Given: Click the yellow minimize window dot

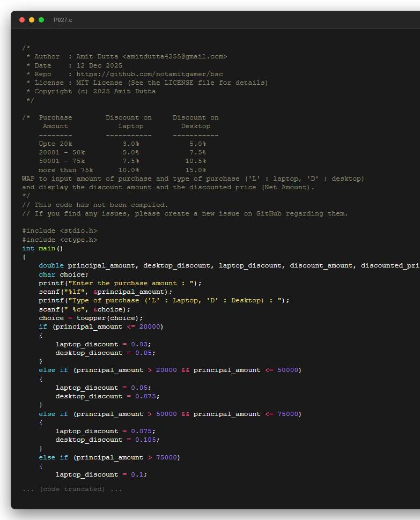Looking at the screenshot, I should [x=32, y=20].
